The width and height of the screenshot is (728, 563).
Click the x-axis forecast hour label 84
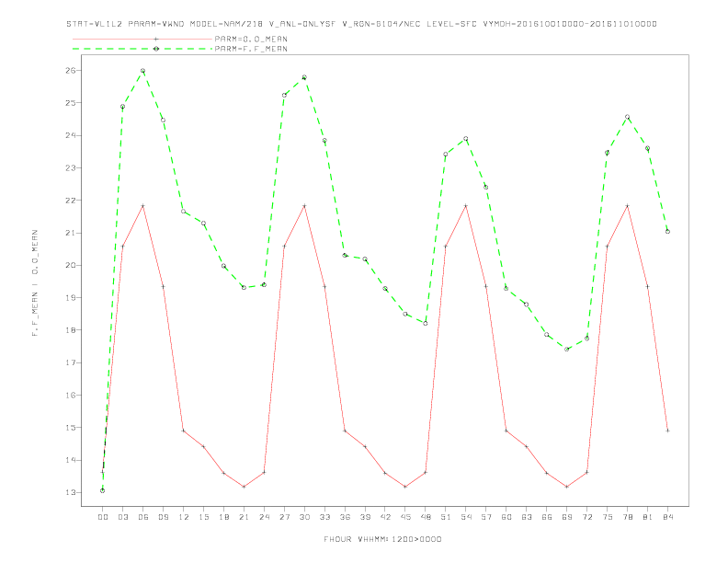(667, 517)
